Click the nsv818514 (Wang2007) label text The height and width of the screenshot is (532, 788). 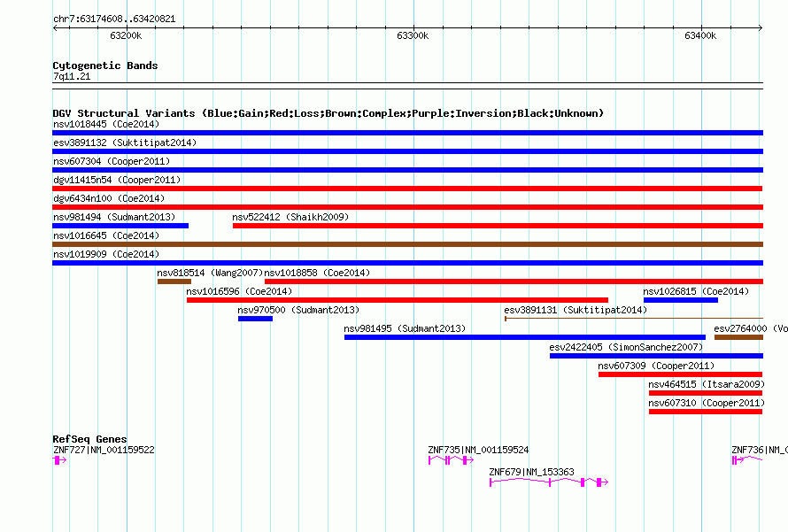pyautogui.click(x=210, y=273)
